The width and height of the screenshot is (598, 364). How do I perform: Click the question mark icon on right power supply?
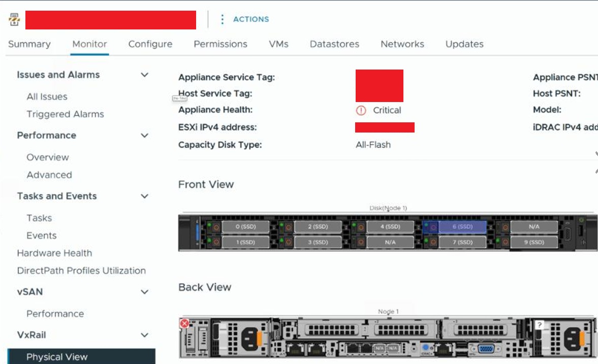point(539,325)
